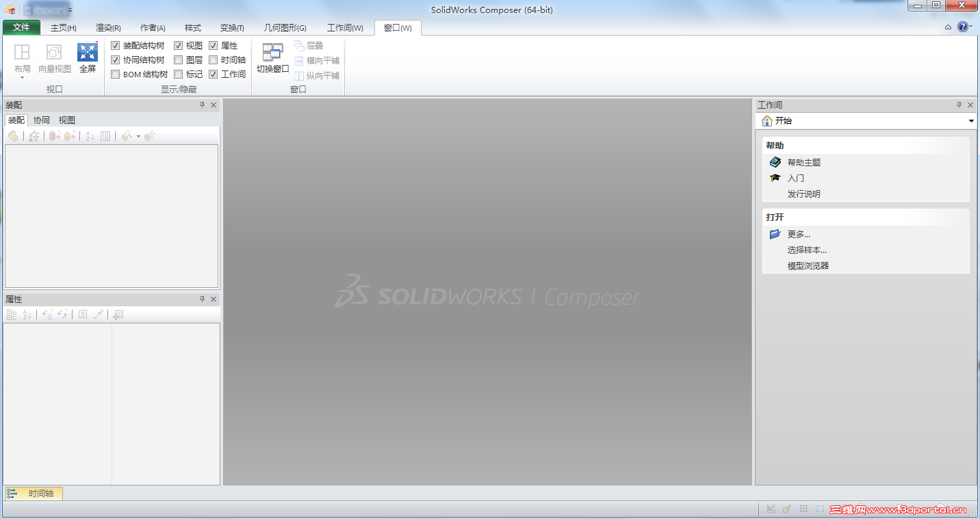This screenshot has width=980, height=519.
Task: Expand the search-part dropdown arrow in assembly toolbar
Action: click(x=138, y=136)
